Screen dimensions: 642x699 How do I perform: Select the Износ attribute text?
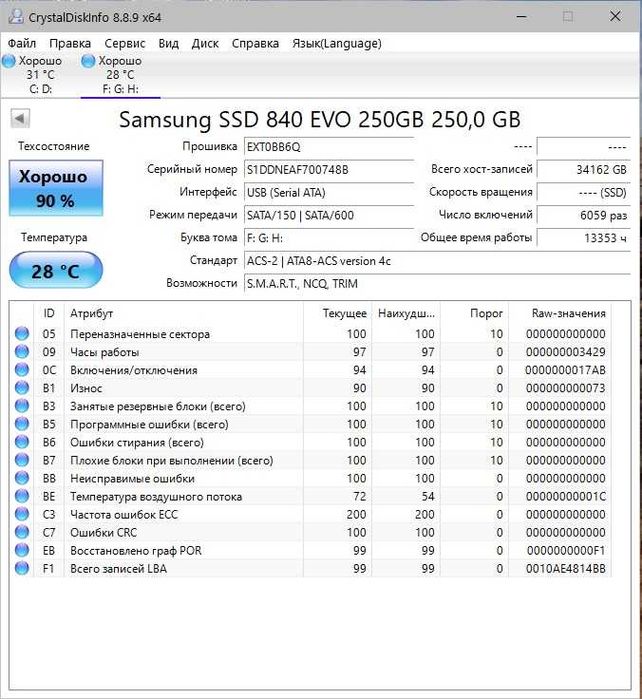point(86,388)
